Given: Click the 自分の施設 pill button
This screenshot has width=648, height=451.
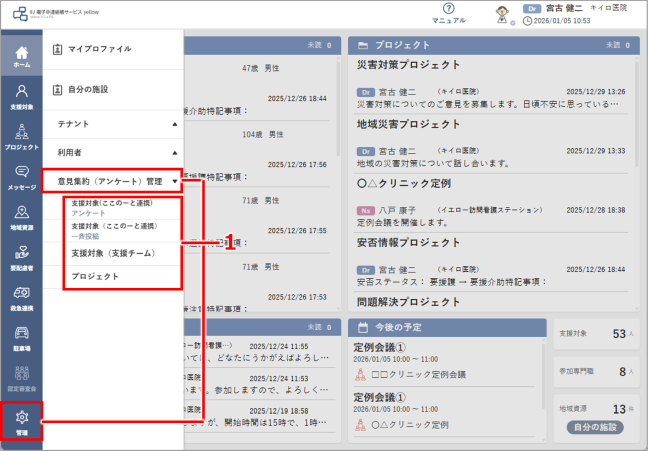Looking at the screenshot, I should pos(595,427).
